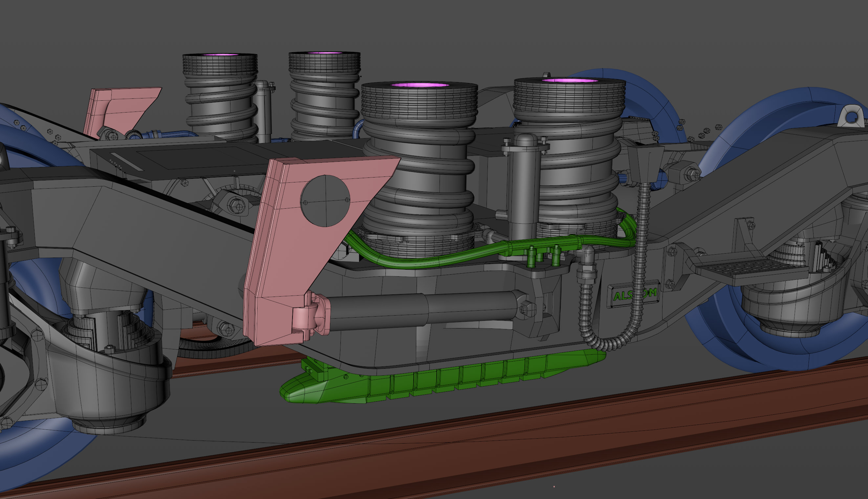Select the lifting eye lug on the frame
868x499 pixels.
point(851,116)
